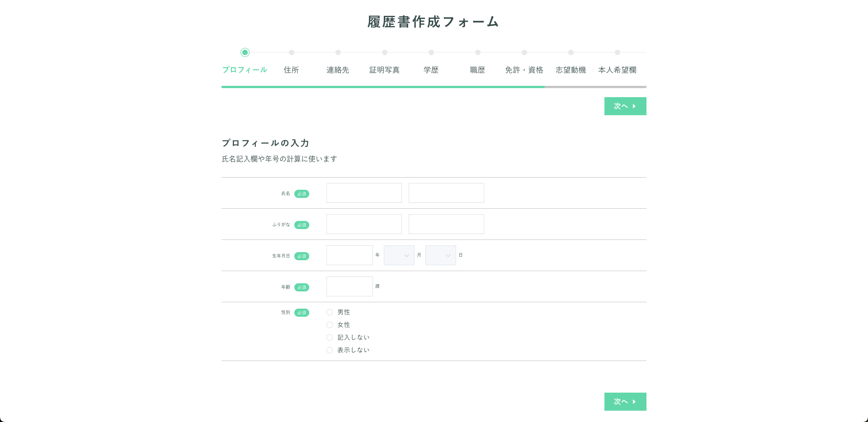The image size is (868, 422).
Task: Click the 必須 badge beside 性別
Action: (302, 313)
